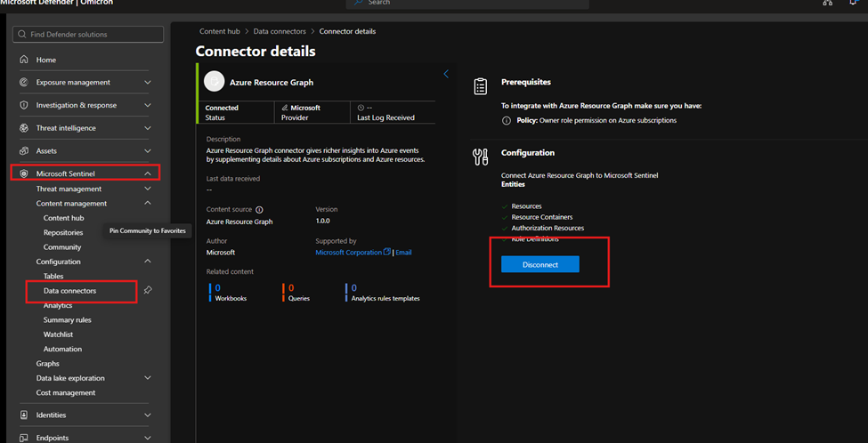The width and height of the screenshot is (868, 443).
Task: Click the Resource Containers entity row
Action: point(537,217)
